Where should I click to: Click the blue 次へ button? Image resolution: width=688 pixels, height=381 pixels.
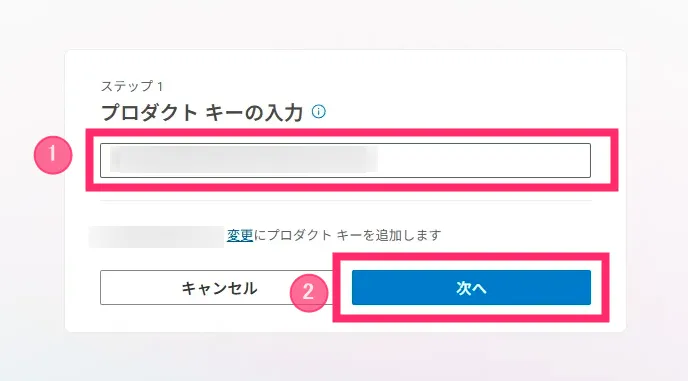(x=471, y=288)
